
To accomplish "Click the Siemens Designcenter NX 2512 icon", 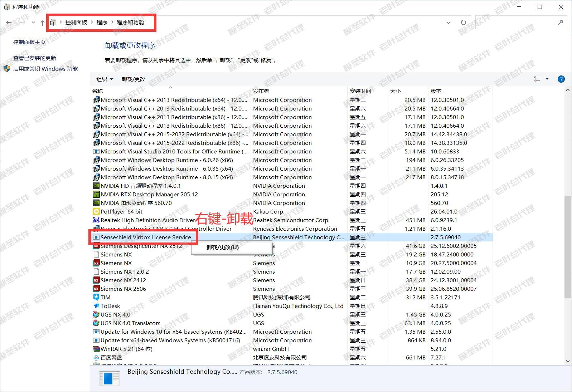I will pos(96,246).
